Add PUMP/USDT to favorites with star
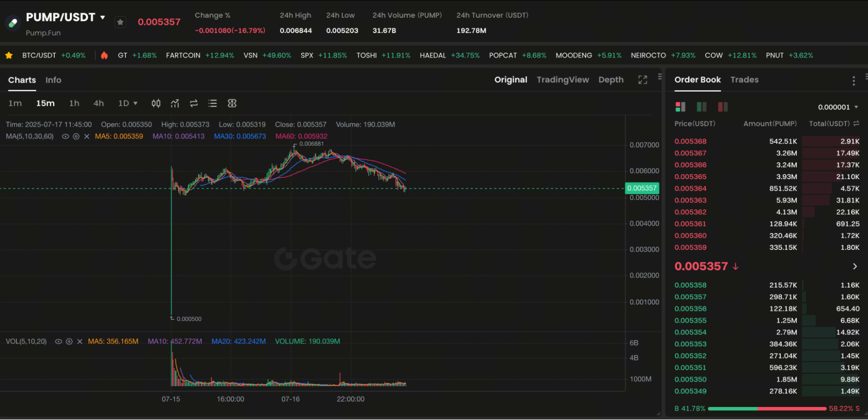The width and height of the screenshot is (868, 420). (x=120, y=22)
